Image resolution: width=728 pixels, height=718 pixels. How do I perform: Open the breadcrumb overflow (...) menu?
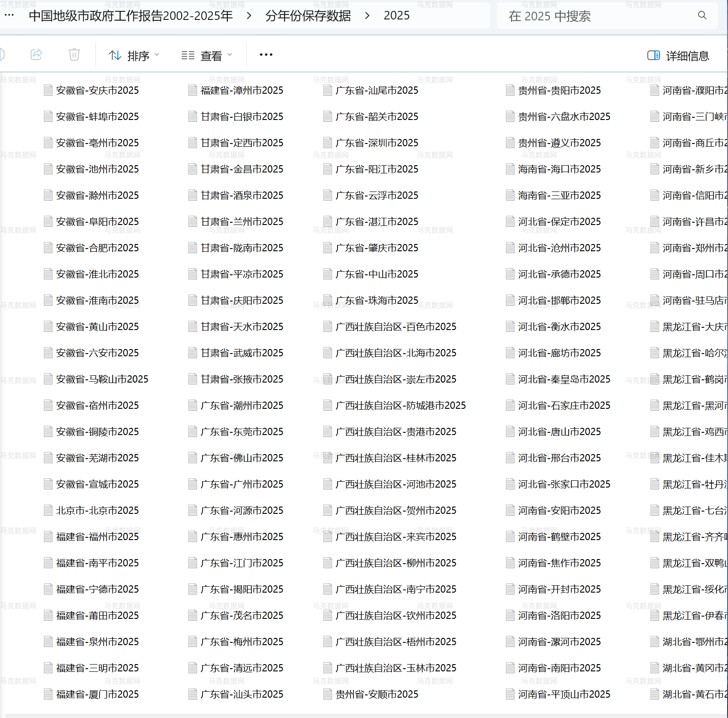pos(10,14)
